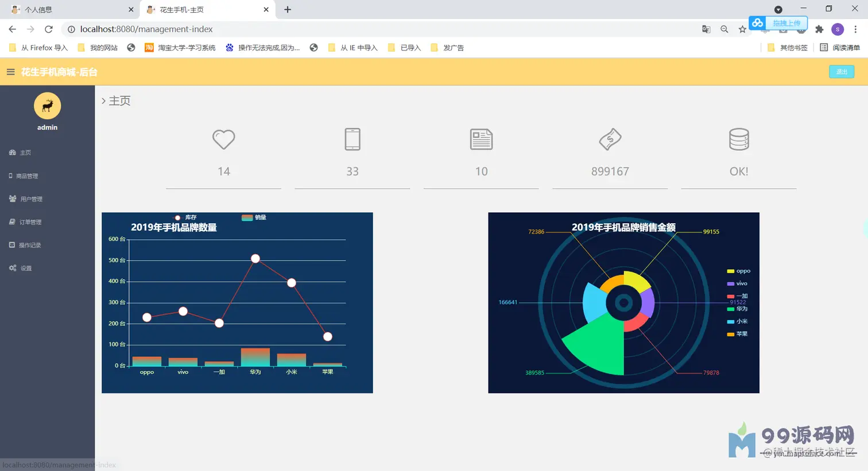Viewport: 868px width, 471px height.
Task: Open 其他书签 bookmark folder
Action: (788, 48)
